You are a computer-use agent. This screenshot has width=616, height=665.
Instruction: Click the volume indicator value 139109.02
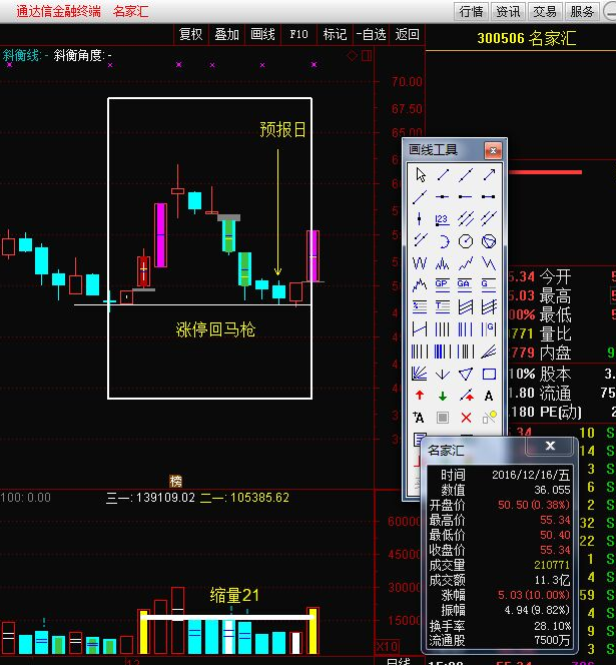click(x=165, y=497)
